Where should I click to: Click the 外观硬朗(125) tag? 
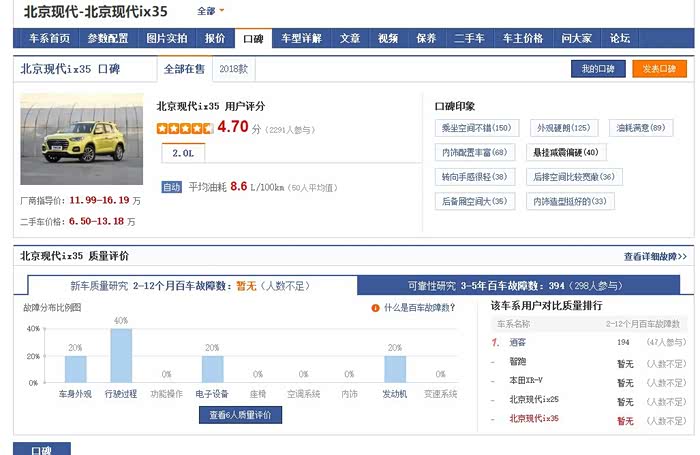click(x=564, y=128)
